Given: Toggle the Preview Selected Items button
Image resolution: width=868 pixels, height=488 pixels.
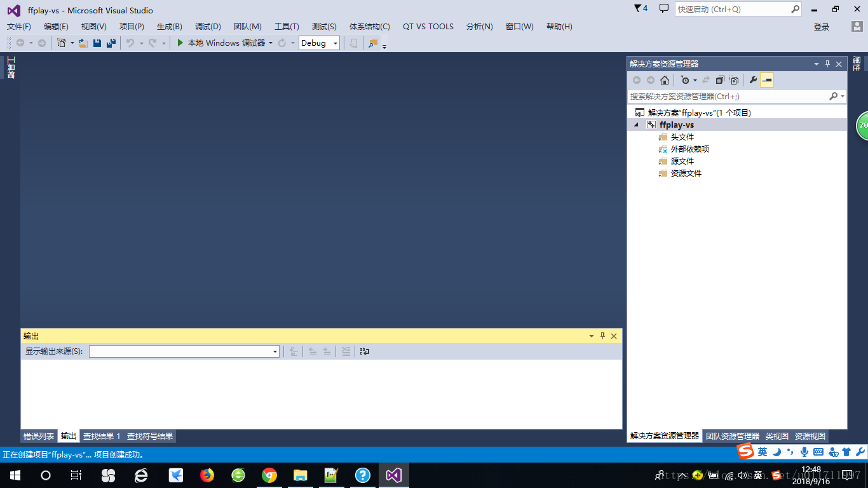Looking at the screenshot, I should tap(767, 80).
